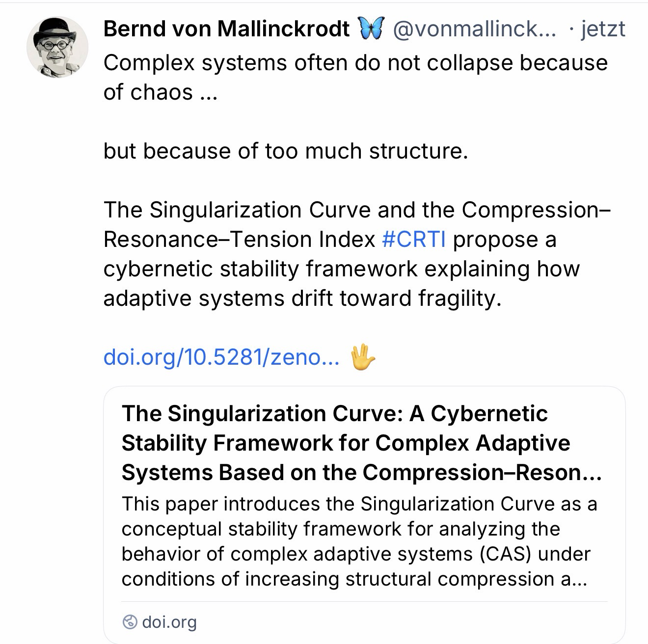
Task: Click the blue butterfly icon beside the name
Action: tap(371, 28)
